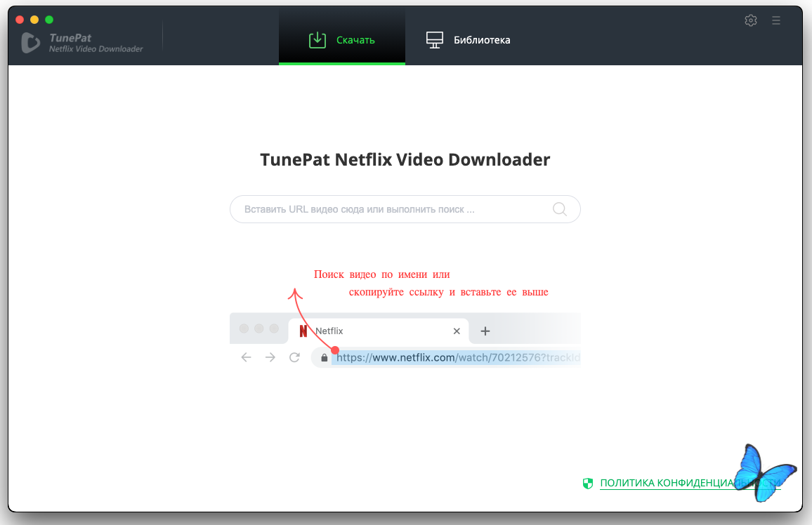Viewport: 812px width, 525px height.
Task: Switch to the Скачать tab
Action: (x=342, y=40)
